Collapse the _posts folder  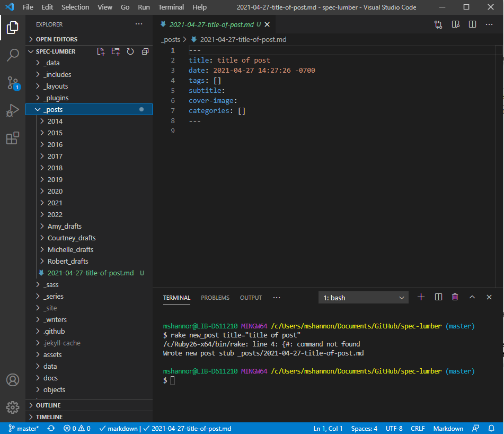[x=53, y=109]
